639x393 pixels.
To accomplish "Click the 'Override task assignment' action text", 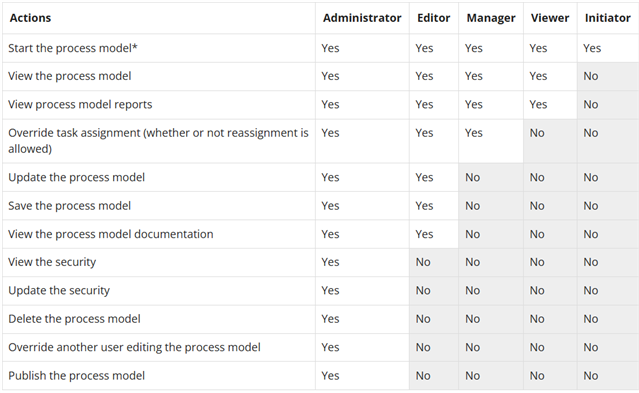I will 158,141.
